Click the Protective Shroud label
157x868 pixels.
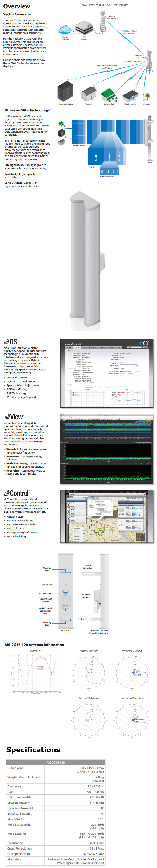pyautogui.click(x=86, y=596)
